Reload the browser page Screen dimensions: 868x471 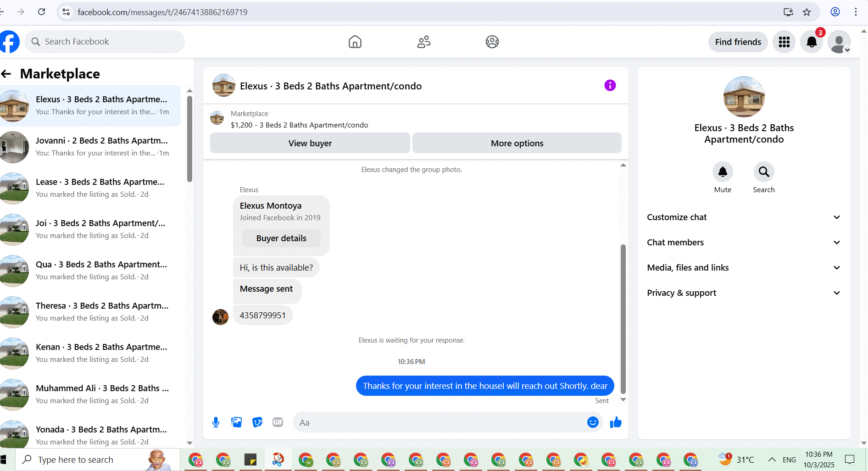(42, 12)
